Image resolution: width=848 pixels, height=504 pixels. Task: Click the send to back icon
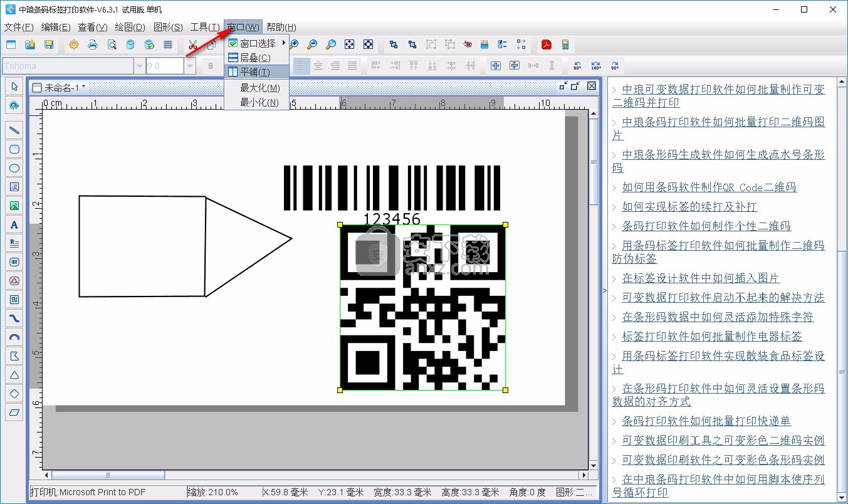click(412, 45)
